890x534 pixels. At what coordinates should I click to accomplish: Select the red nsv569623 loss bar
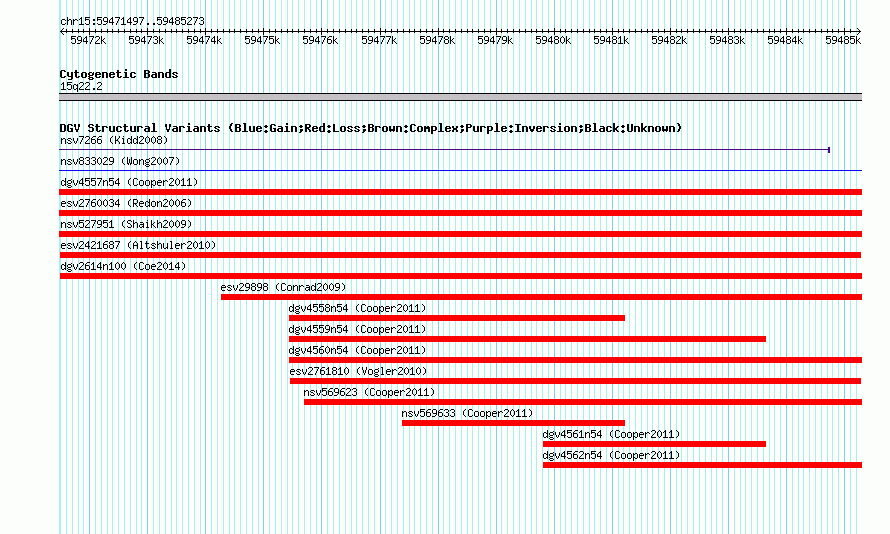[582, 402]
